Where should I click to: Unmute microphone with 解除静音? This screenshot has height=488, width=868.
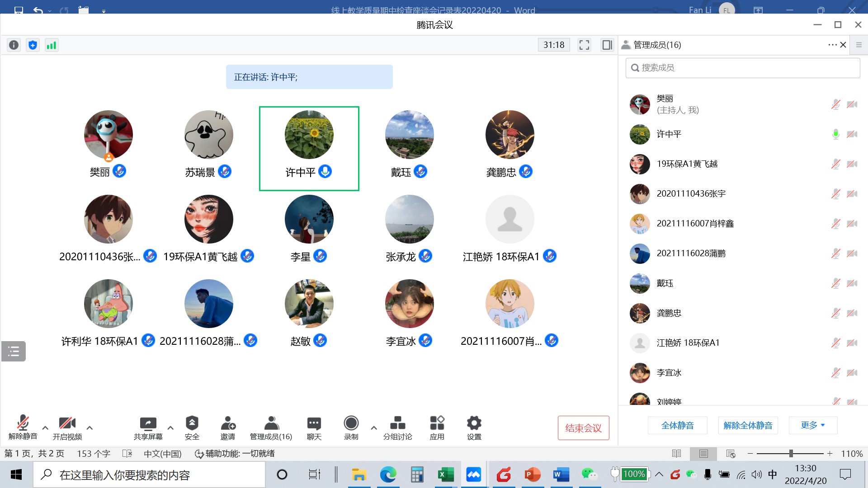coord(23,427)
